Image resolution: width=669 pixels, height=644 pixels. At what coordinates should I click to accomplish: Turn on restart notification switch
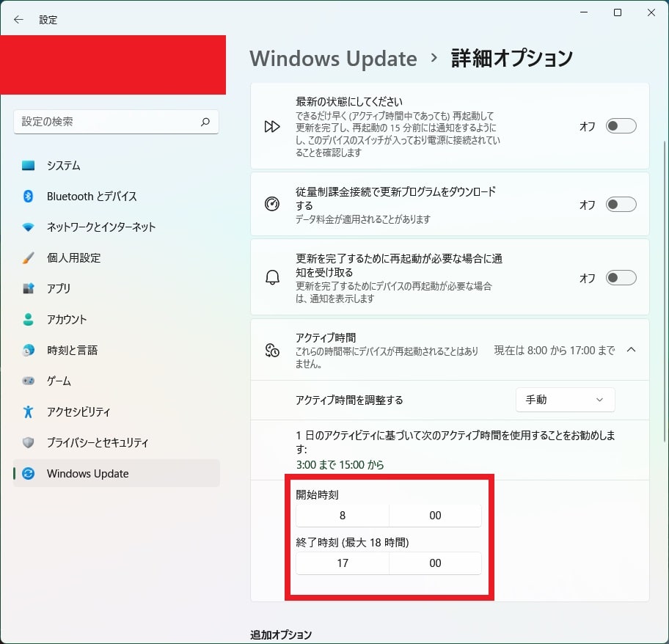point(621,278)
